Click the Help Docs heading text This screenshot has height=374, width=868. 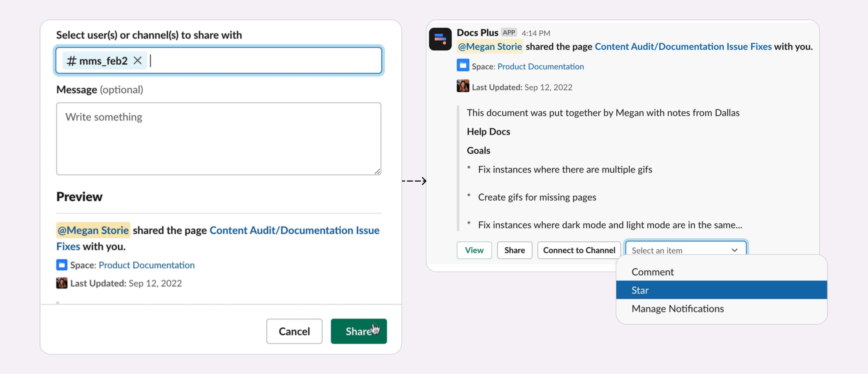tap(488, 132)
